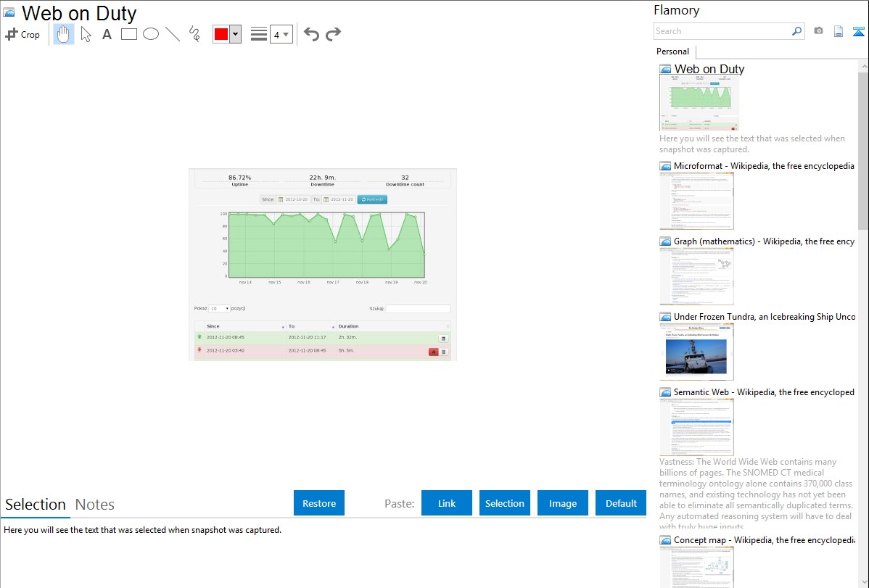Click the selected-text placeholder in Selection pane
869x588 pixels.
coord(142,530)
